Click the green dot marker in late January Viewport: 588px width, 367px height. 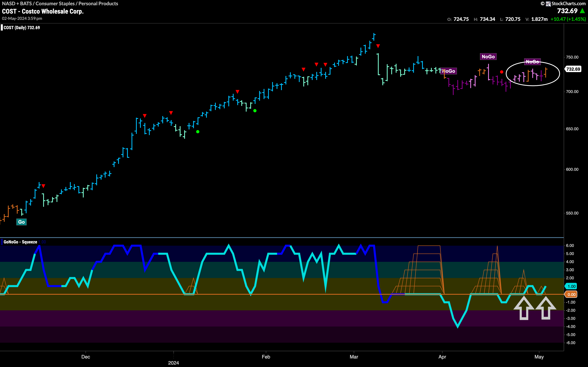point(255,111)
